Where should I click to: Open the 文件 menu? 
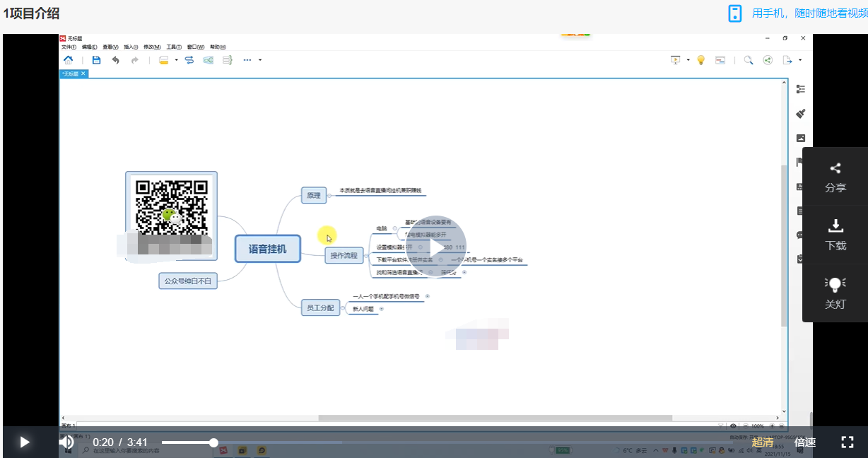click(x=69, y=47)
